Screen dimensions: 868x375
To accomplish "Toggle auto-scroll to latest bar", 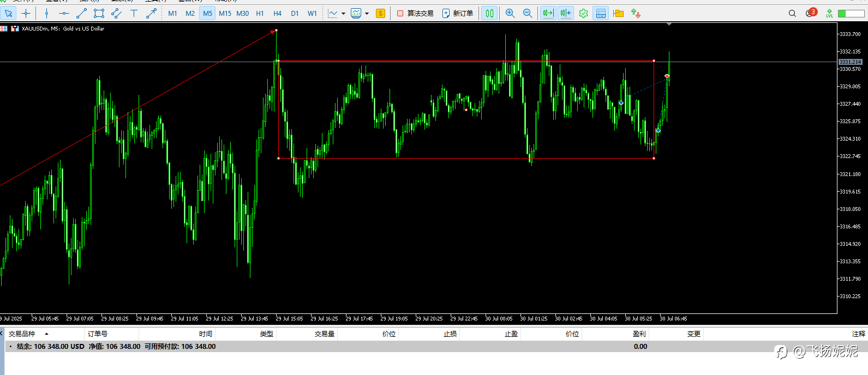I will [x=548, y=13].
